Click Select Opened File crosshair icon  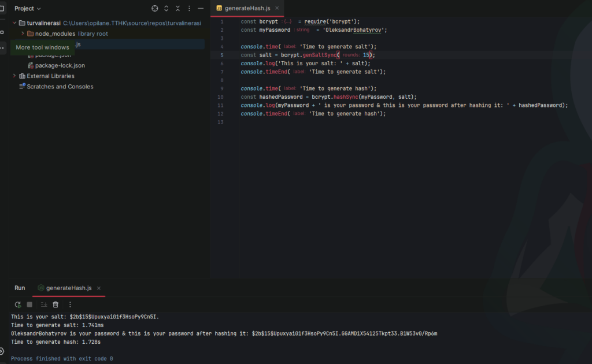[x=155, y=8]
